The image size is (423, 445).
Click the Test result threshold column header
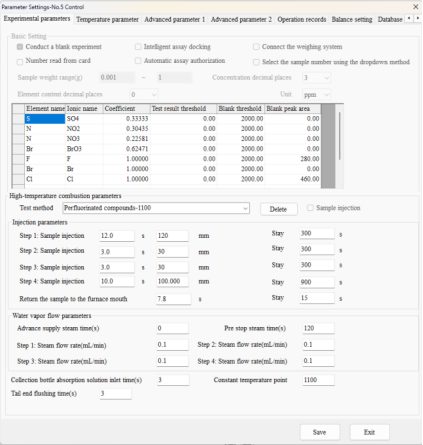pyautogui.click(x=183, y=109)
